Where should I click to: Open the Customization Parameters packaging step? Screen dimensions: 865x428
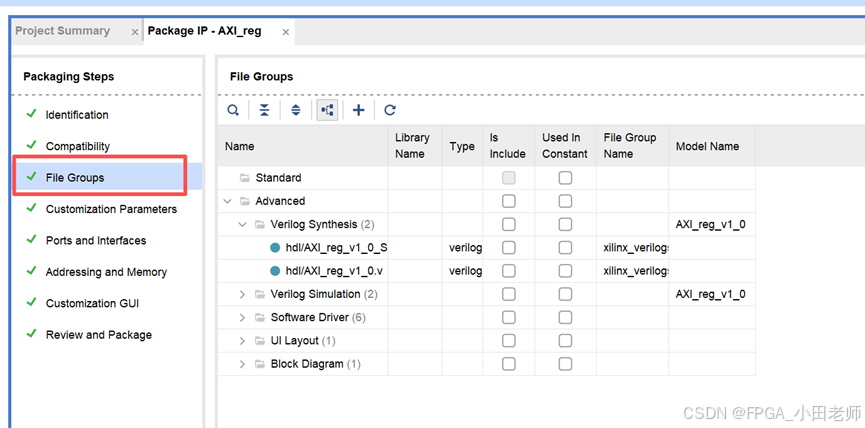click(111, 209)
